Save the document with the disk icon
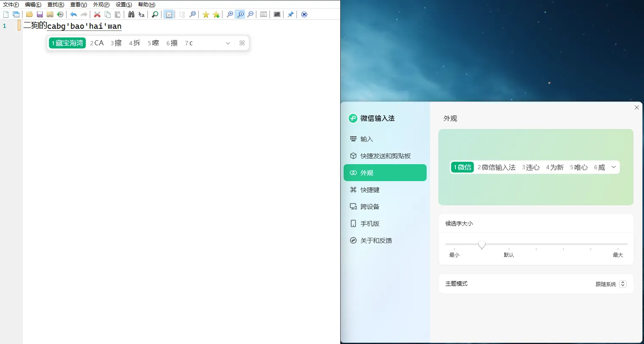 [40, 14]
